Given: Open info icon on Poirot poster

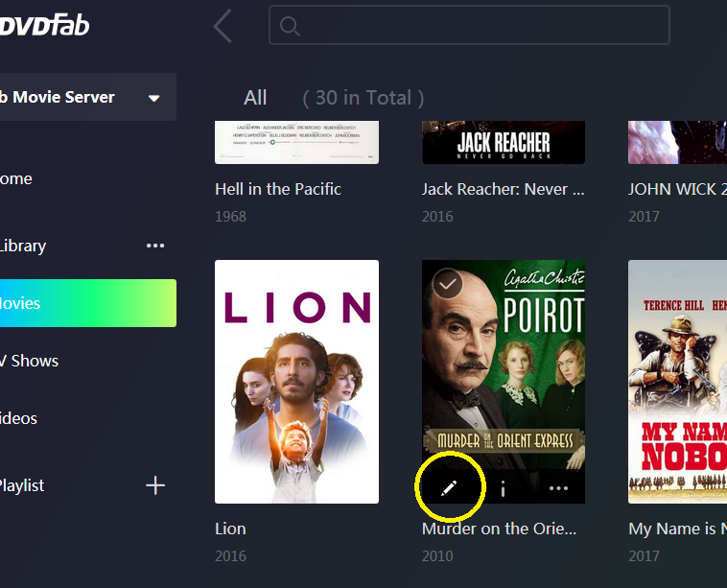Looking at the screenshot, I should point(504,489).
